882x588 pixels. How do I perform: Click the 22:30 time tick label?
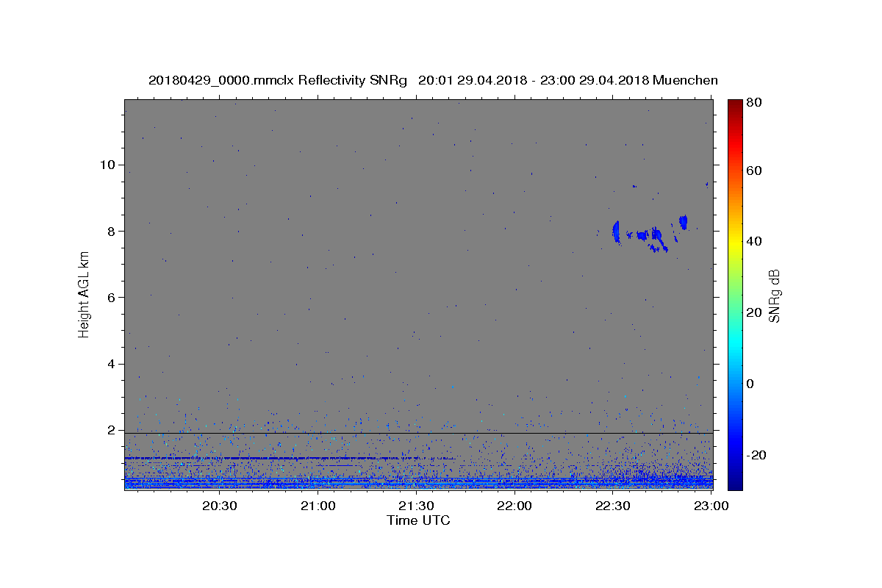(x=612, y=506)
